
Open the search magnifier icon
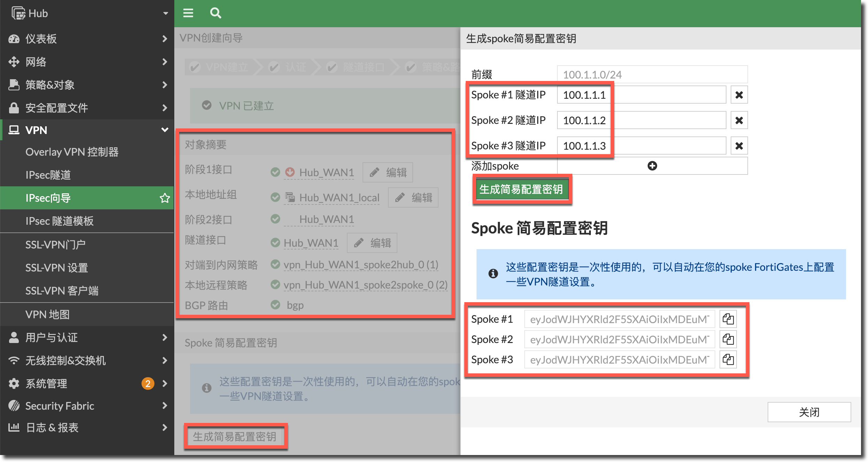(215, 13)
